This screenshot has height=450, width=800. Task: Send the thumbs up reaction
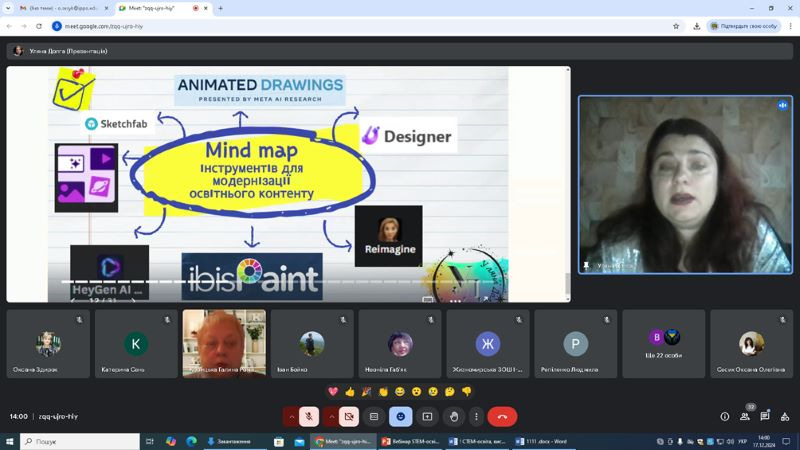pyautogui.click(x=350, y=392)
